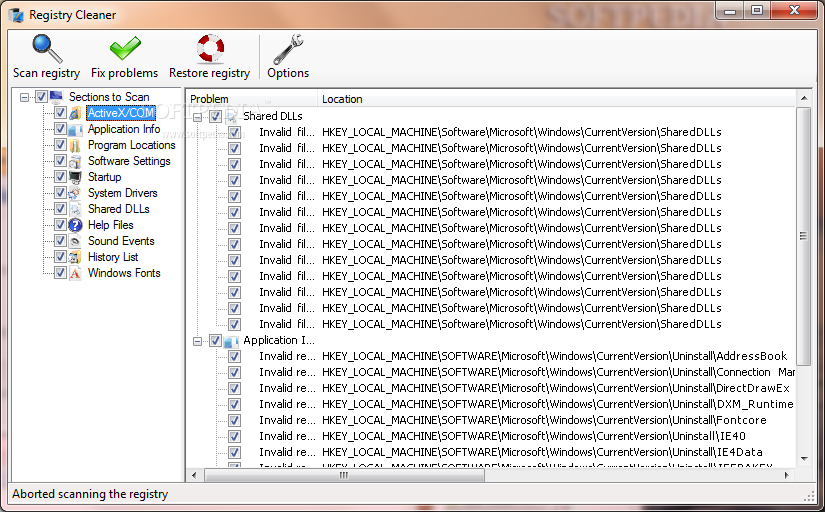Click the Sound Events section icon

(75, 242)
